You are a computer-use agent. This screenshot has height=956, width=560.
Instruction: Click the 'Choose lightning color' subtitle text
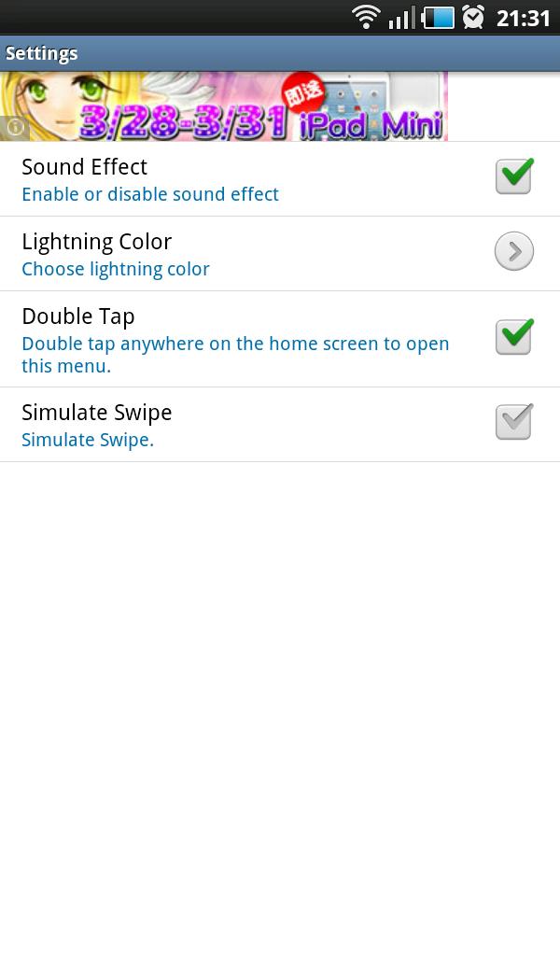[116, 270]
